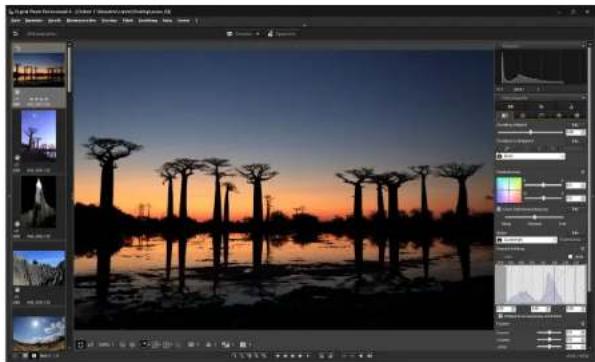Open the Bearbeiten (Edit) menu
This screenshot has width=595, height=362.
click(33, 20)
